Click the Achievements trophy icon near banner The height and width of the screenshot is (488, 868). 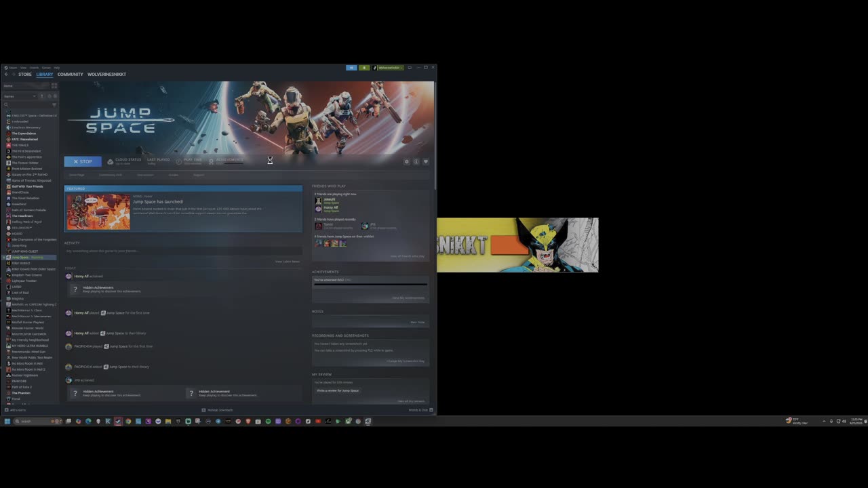211,161
